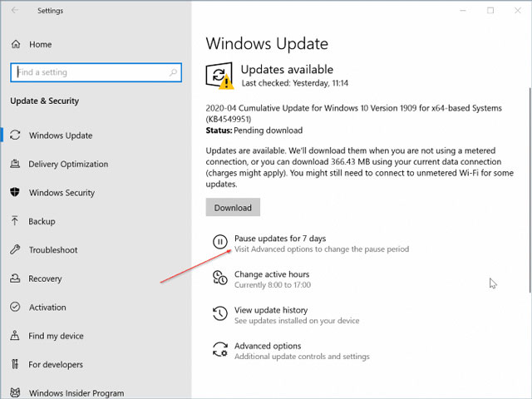
Task: Open View update history
Action: (271, 310)
